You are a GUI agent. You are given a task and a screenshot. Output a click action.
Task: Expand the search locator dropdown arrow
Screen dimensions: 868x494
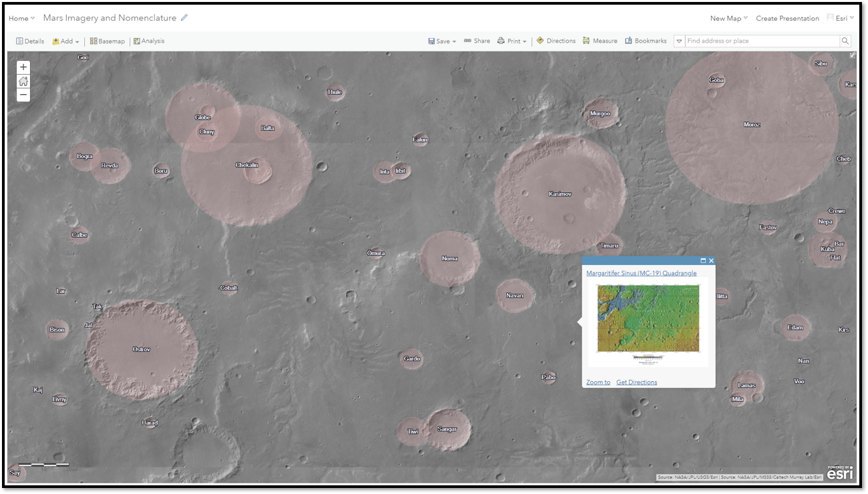tap(680, 41)
